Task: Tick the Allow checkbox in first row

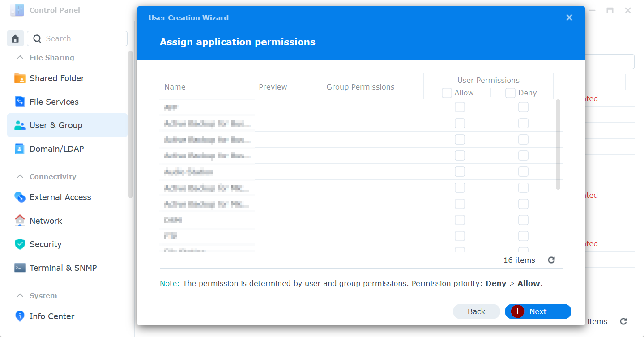Action: pyautogui.click(x=460, y=107)
